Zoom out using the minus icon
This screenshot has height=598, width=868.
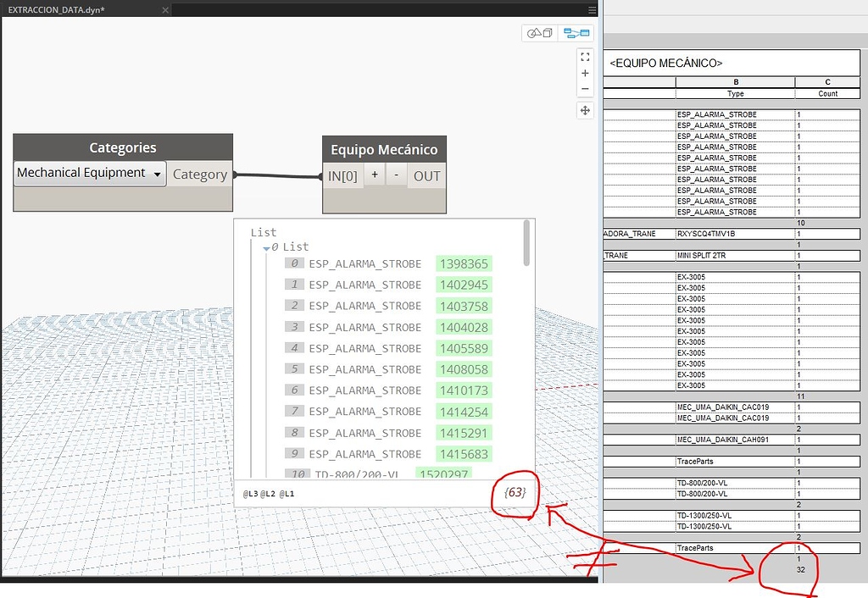(x=585, y=90)
